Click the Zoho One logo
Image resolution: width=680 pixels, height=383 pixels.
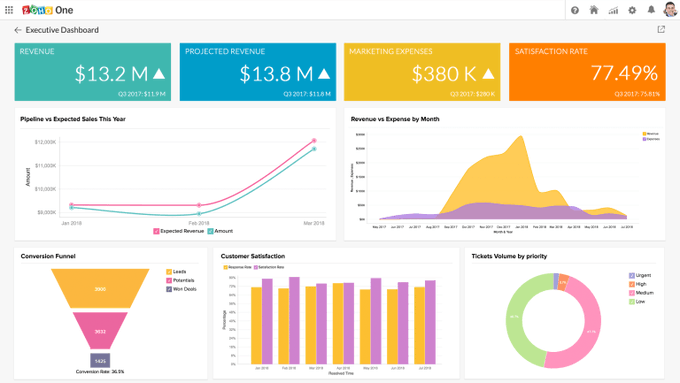(47, 10)
